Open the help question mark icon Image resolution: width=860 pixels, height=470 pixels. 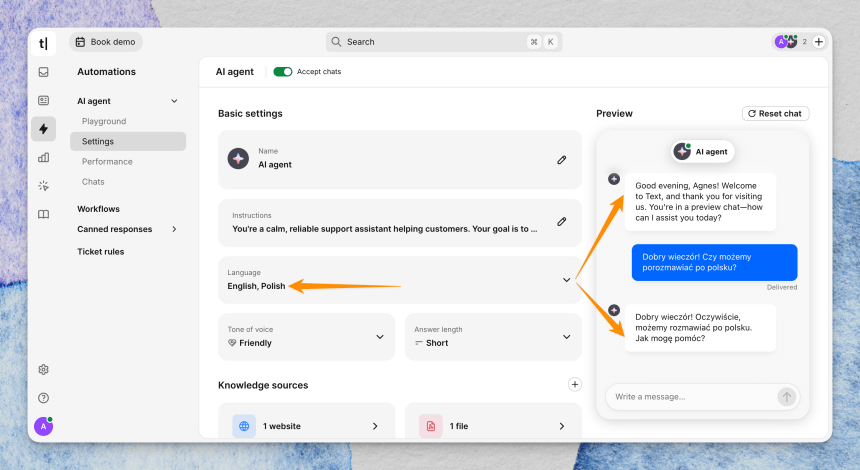[43, 398]
